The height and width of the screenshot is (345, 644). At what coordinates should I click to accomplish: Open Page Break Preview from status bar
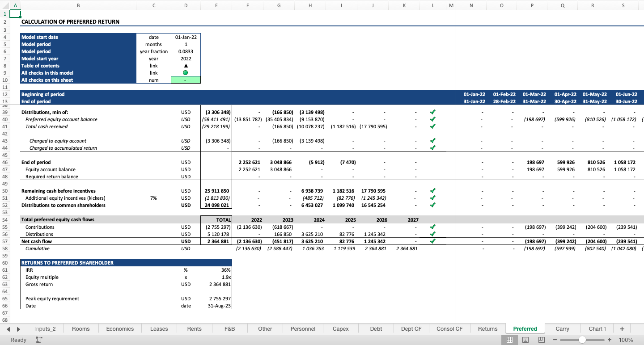point(541,340)
